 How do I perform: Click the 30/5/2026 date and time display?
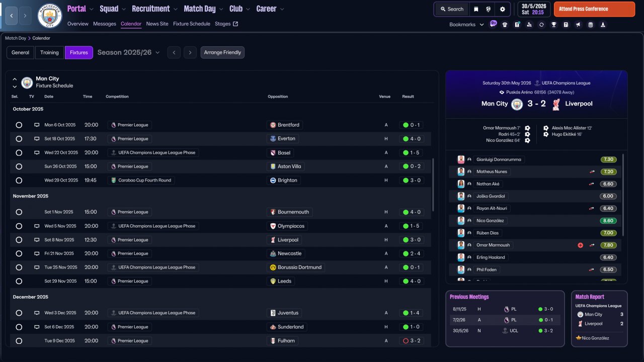pos(534,9)
